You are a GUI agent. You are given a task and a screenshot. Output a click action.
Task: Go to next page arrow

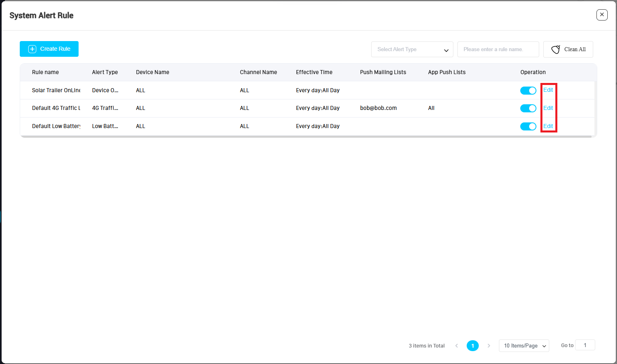click(x=489, y=345)
